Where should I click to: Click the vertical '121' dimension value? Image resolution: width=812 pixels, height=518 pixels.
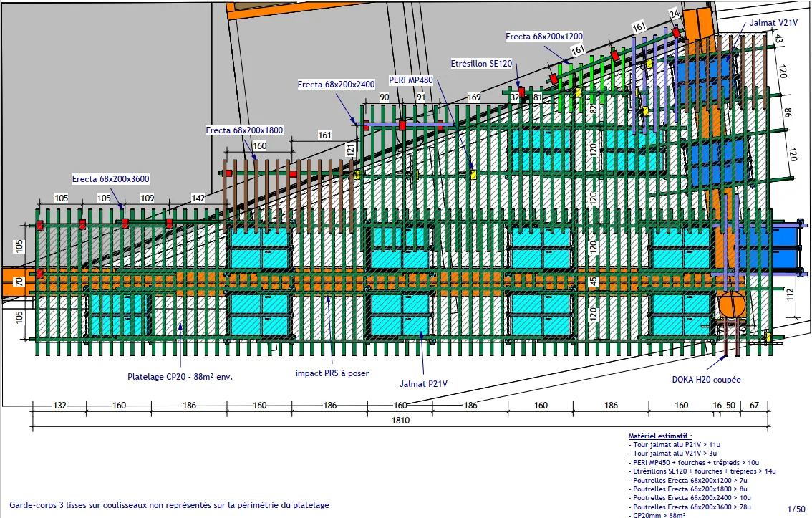point(351,150)
